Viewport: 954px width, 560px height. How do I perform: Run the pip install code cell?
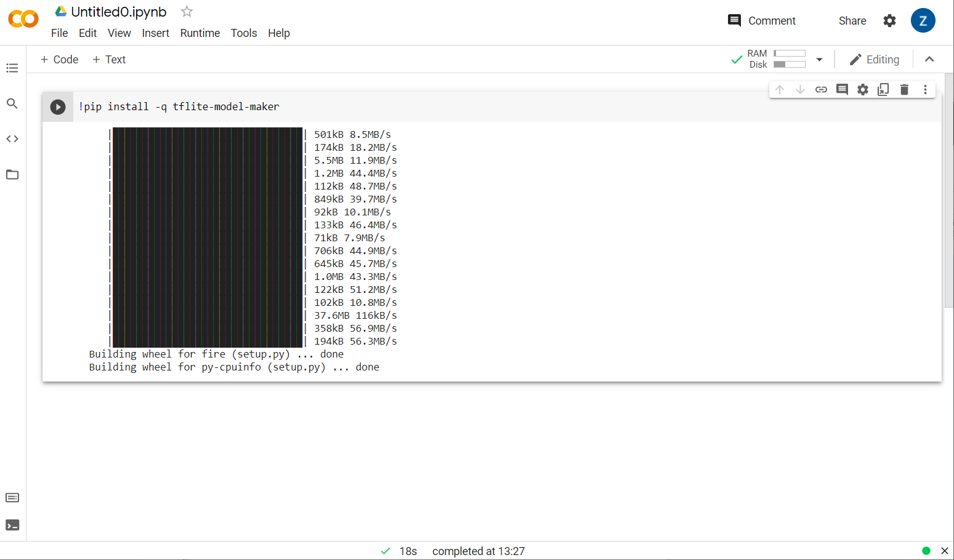58,107
